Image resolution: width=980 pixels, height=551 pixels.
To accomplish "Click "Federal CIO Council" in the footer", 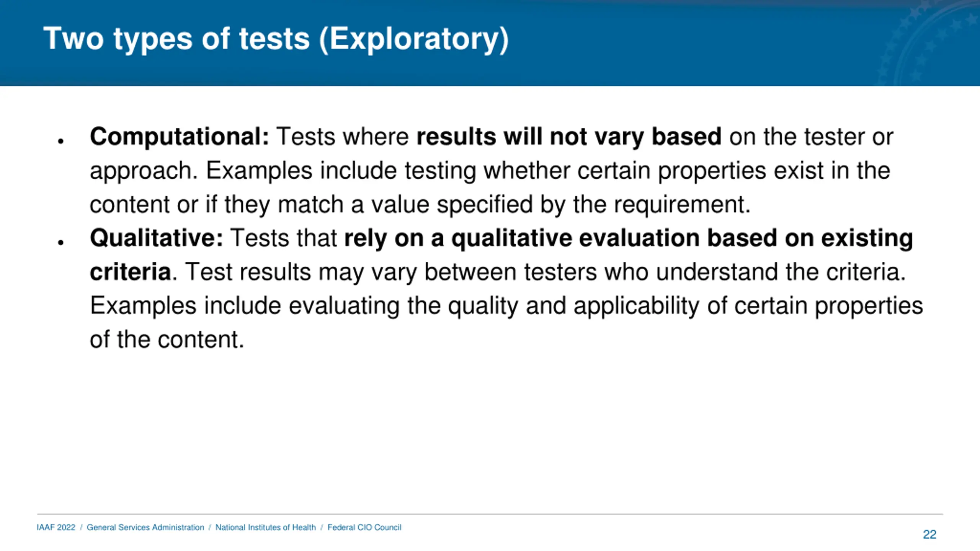I will tap(364, 527).
